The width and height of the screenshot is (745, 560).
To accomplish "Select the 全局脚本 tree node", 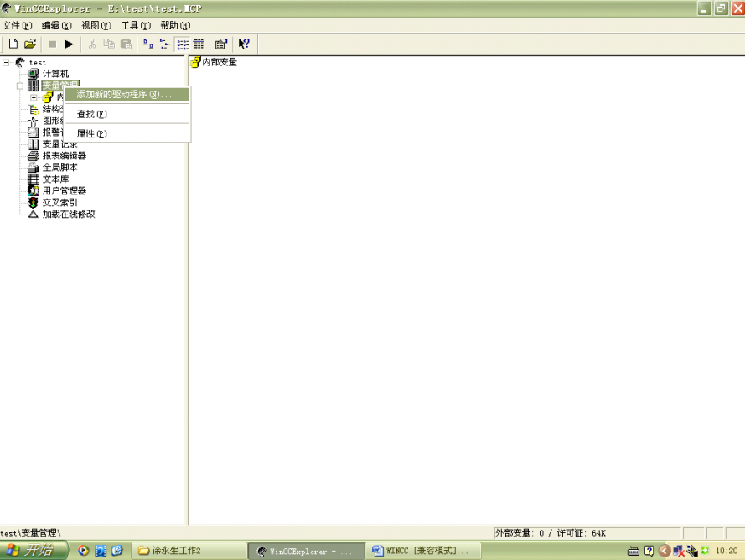I will (x=59, y=168).
